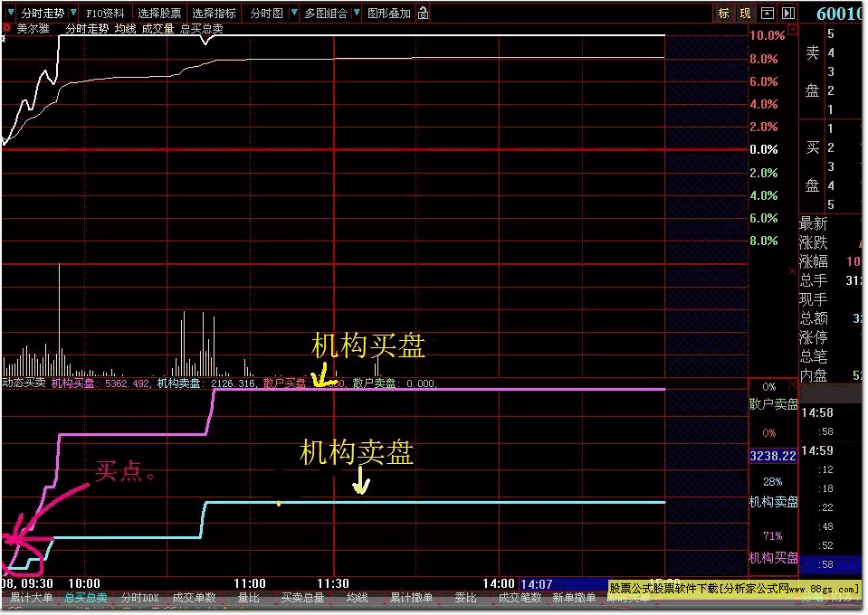Click the lock icon in the top toolbar
This screenshot has height=615, width=868.
coord(423,13)
